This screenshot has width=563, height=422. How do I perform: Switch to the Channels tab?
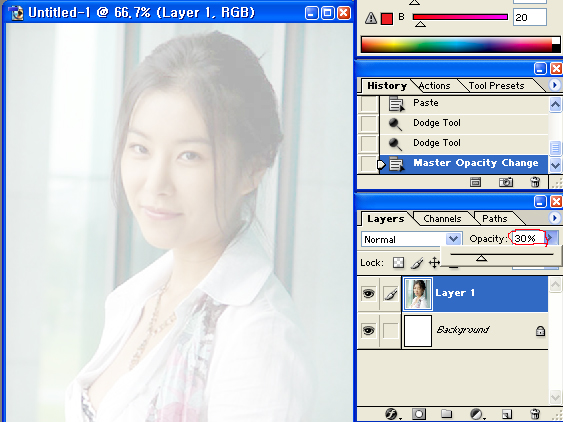click(x=442, y=219)
